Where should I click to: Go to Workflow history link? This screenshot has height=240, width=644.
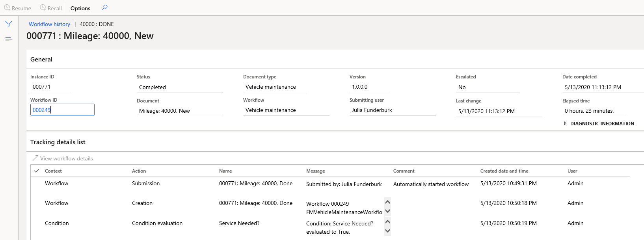pos(49,24)
